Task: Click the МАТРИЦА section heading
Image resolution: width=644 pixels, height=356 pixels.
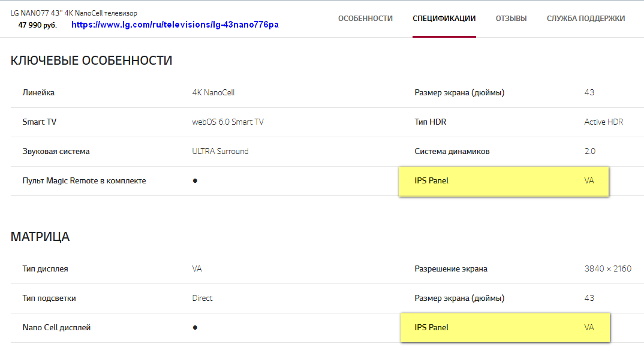Action: pyautogui.click(x=40, y=237)
